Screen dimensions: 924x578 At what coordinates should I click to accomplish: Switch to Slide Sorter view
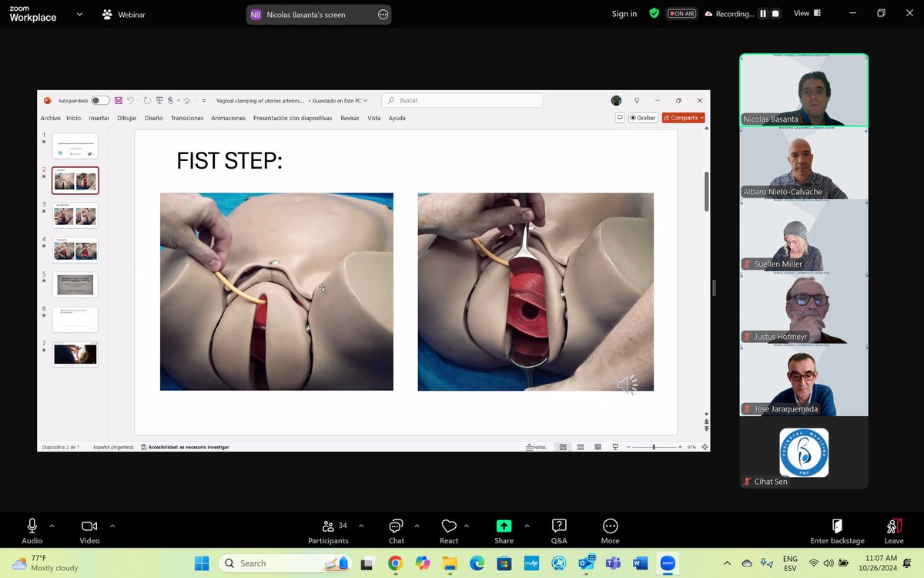(x=580, y=447)
